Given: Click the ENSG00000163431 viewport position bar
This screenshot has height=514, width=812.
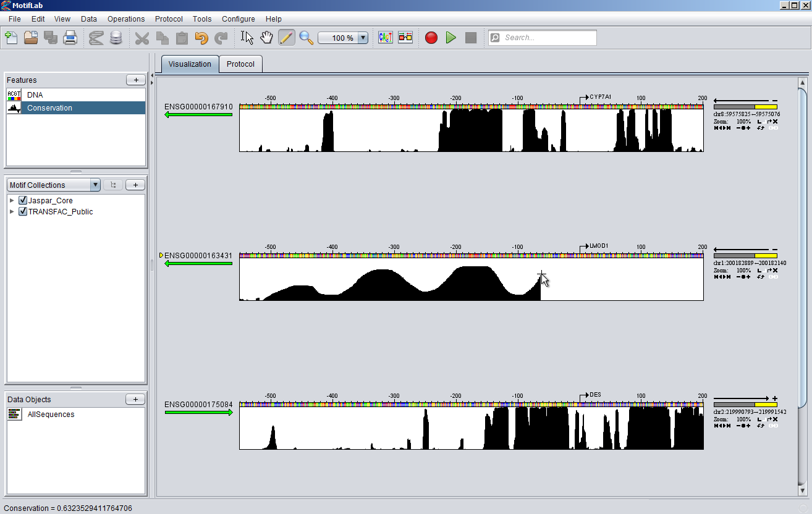Looking at the screenshot, I should [745, 256].
